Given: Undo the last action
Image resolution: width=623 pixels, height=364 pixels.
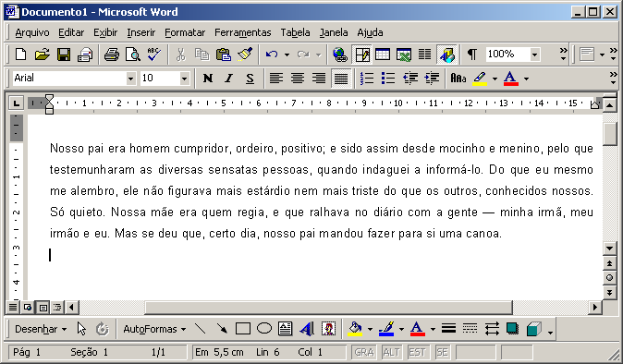Looking at the screenshot, I should coord(272,54).
